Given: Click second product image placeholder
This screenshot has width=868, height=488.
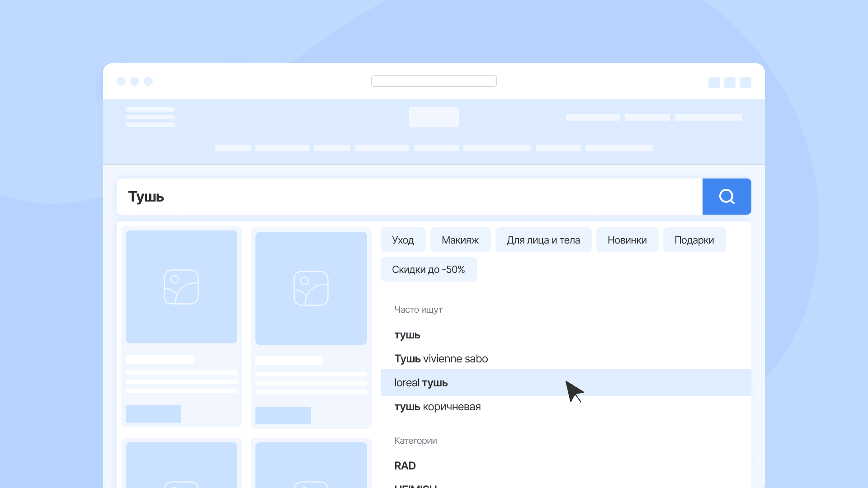Looking at the screenshot, I should [311, 288].
